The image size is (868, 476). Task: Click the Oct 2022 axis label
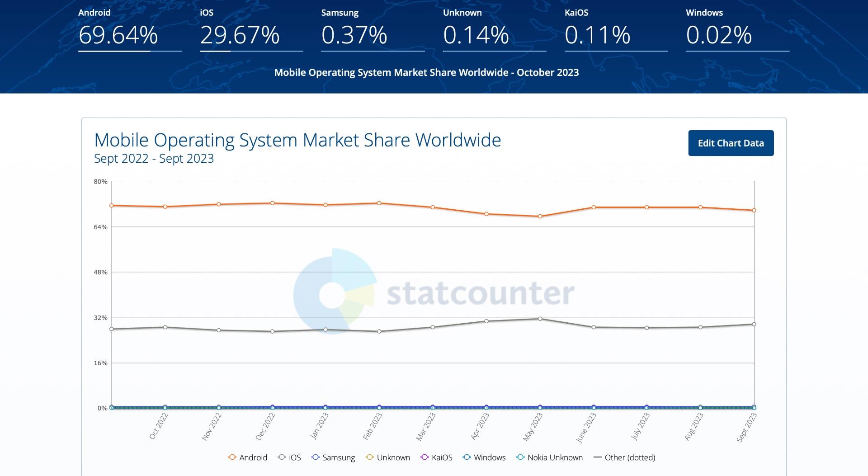click(x=159, y=426)
